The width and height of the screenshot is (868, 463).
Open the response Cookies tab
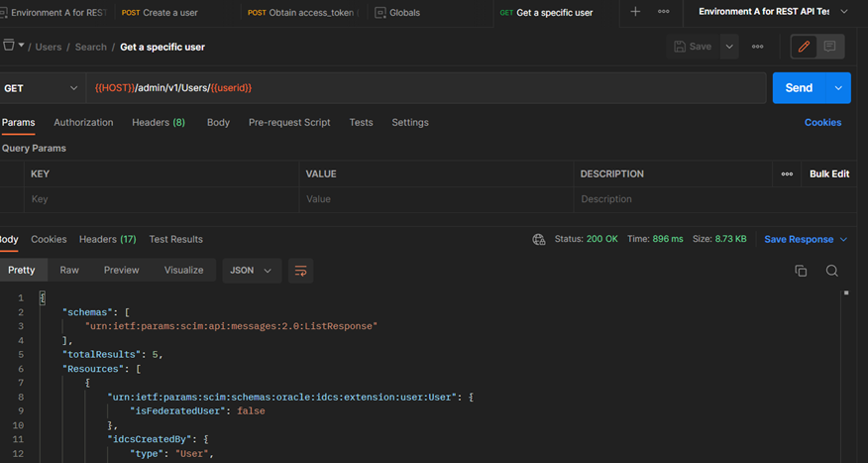[49, 239]
